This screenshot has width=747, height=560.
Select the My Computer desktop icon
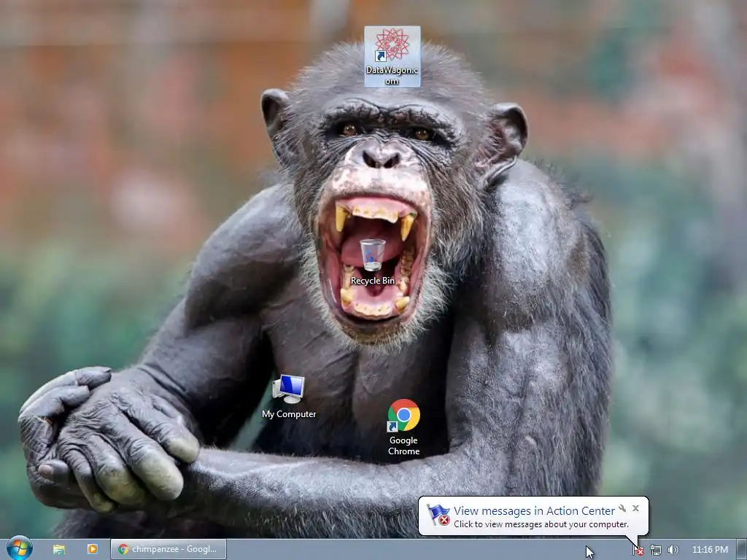click(289, 397)
